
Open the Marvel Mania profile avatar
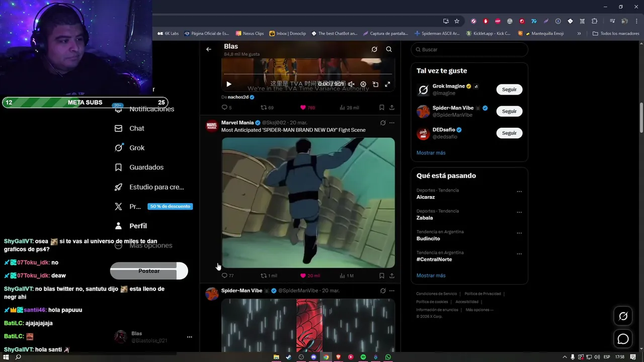tap(212, 126)
